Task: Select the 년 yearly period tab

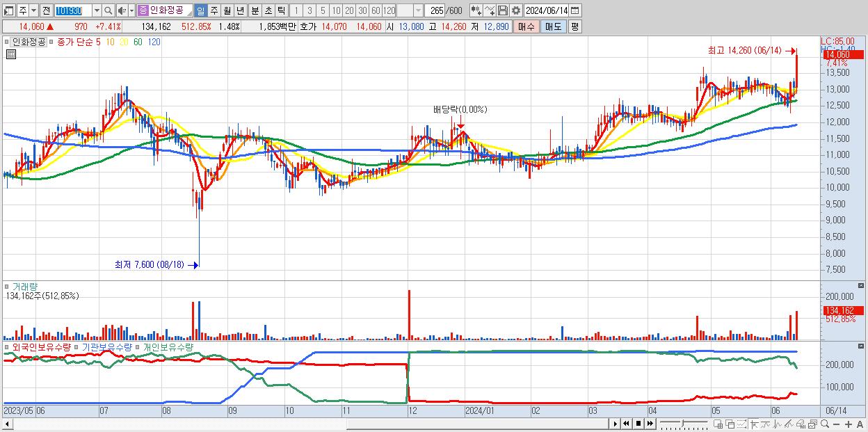Action: [x=241, y=10]
